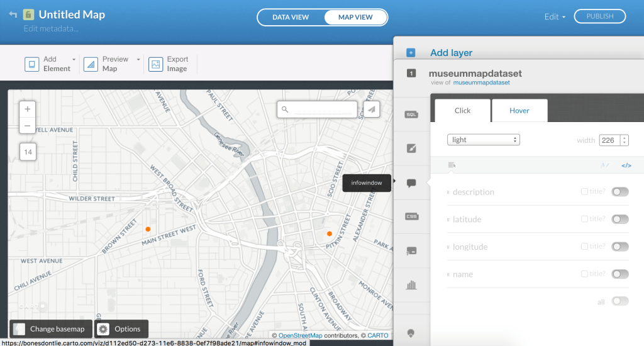The image size is (644, 346).
Task: Click the zoom out minus button
Action: click(x=28, y=126)
